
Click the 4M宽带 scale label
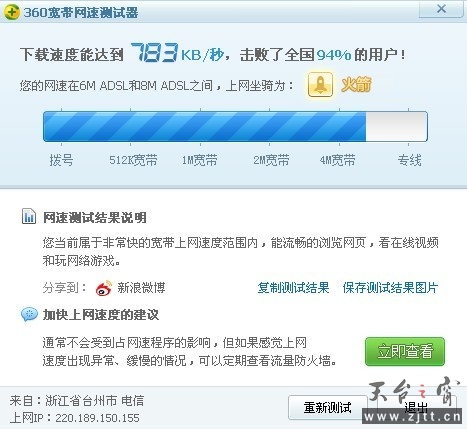click(338, 160)
